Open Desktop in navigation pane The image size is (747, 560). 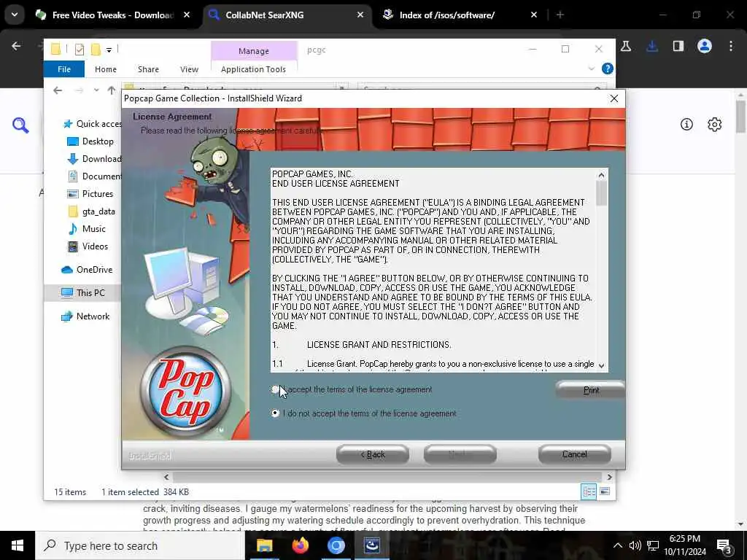pos(91,141)
